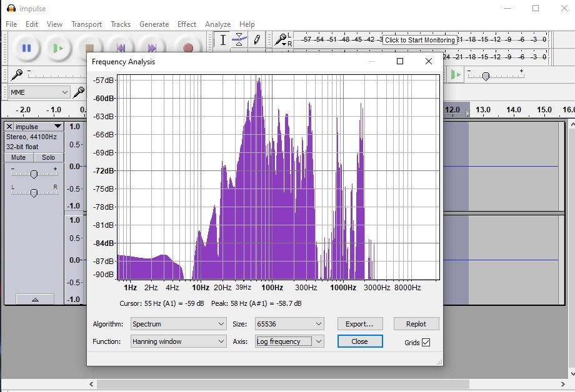Uncheck the Grids checkbox
The image size is (575, 392).
pos(426,343)
